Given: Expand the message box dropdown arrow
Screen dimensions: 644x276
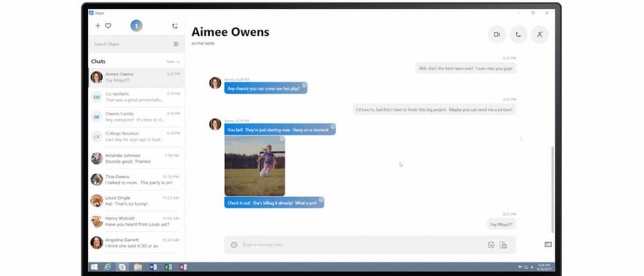Looking at the screenshot, I should [490, 245].
